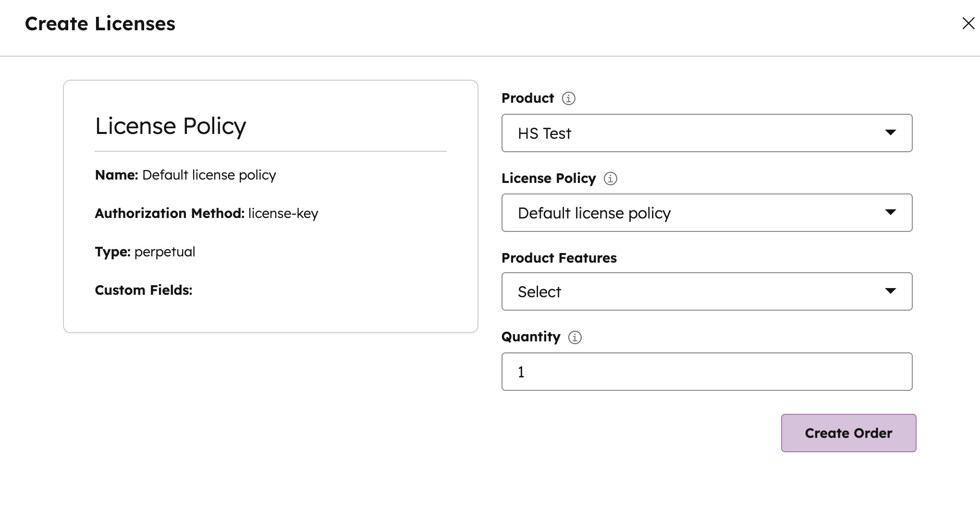Click the License Policy label above dropdown
Screen dimensions: 980x507
coord(548,179)
